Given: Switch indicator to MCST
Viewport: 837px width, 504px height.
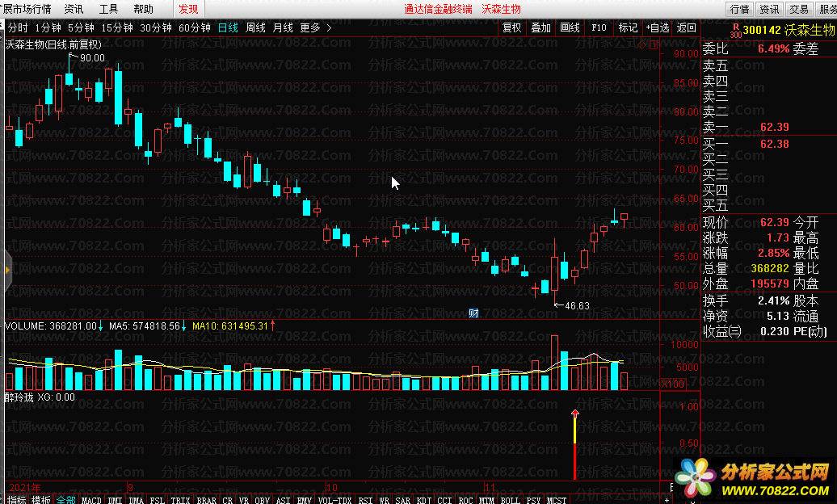Looking at the screenshot, I should [x=556, y=500].
